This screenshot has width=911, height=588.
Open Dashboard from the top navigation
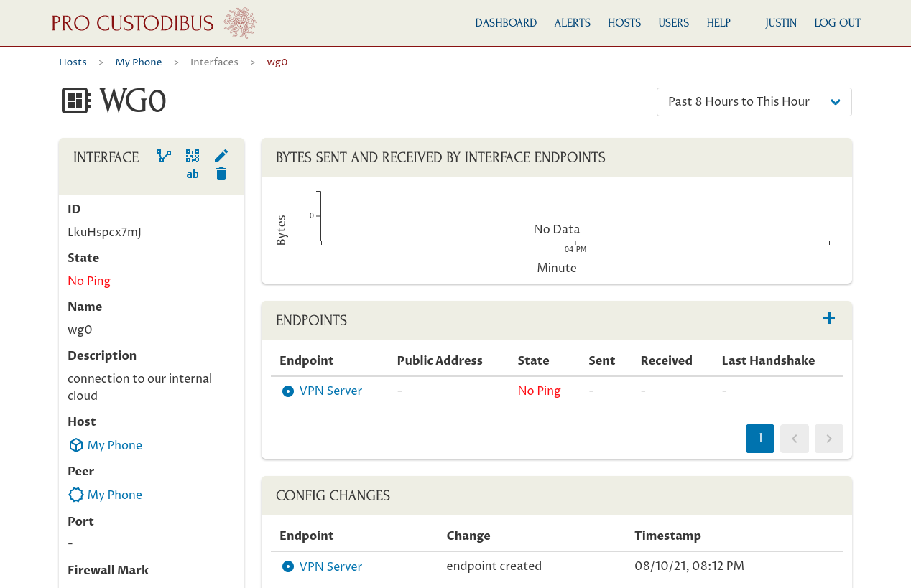[506, 23]
